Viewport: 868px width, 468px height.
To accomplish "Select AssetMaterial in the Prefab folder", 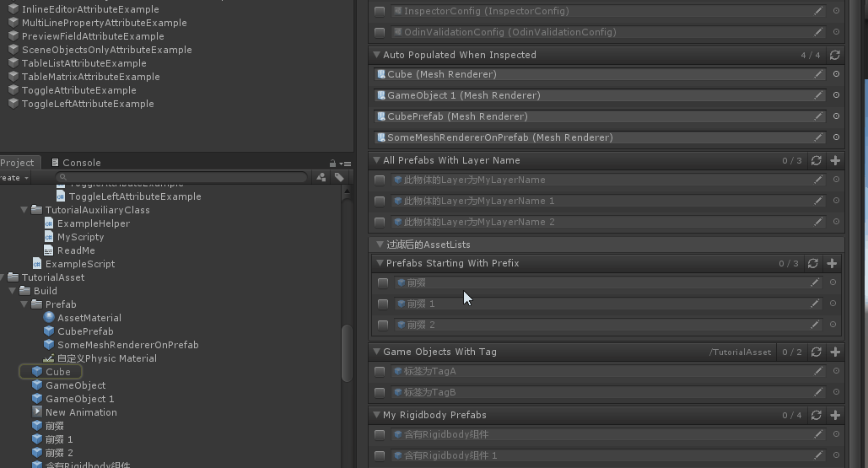I will click(x=89, y=318).
